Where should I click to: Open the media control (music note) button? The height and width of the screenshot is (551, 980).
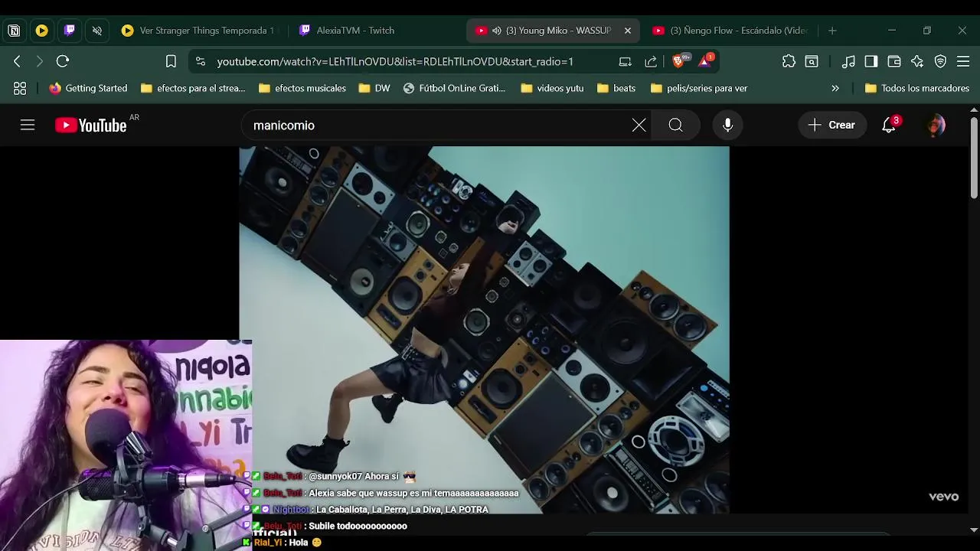(848, 61)
